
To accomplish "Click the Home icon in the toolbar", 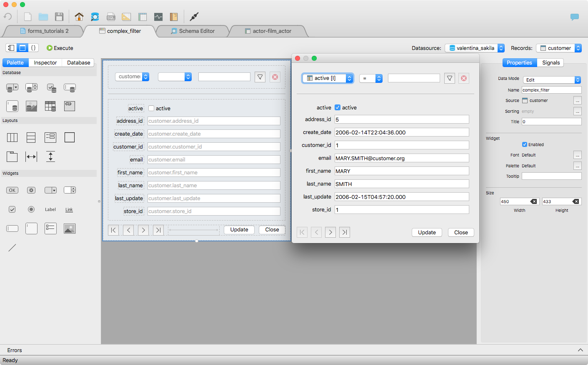I will coord(79,17).
